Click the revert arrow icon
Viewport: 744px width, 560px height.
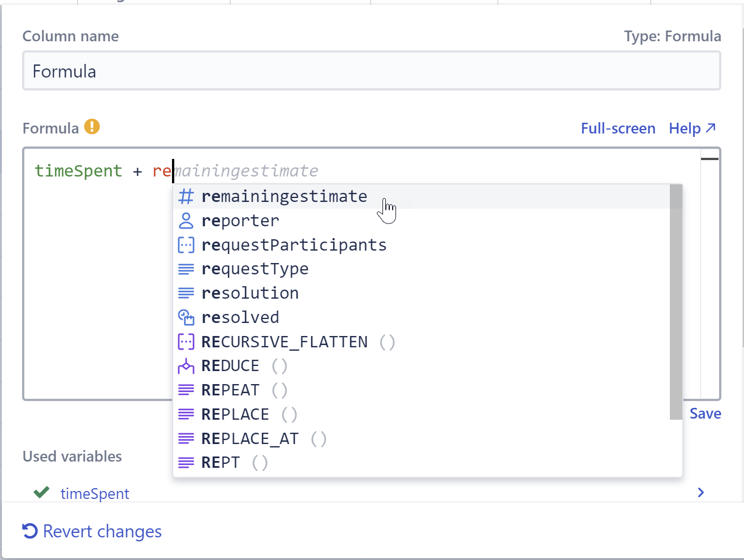click(x=30, y=531)
